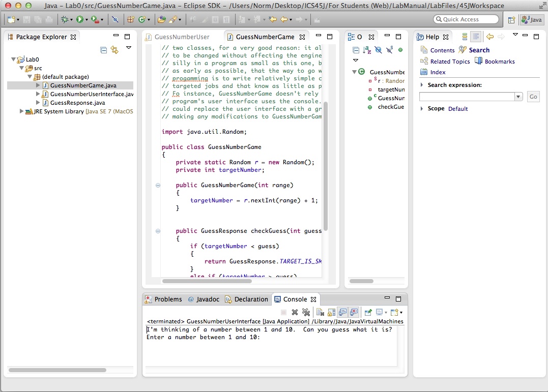Open the Open Perspective button
Image resolution: width=548 pixels, height=392 pixels.
coord(511,19)
